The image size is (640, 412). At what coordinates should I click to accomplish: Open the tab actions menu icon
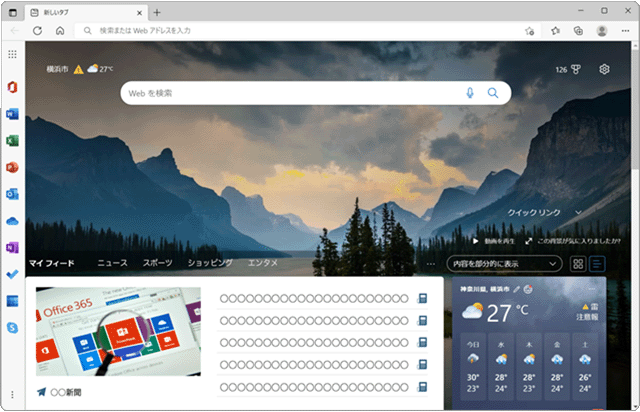point(13,12)
